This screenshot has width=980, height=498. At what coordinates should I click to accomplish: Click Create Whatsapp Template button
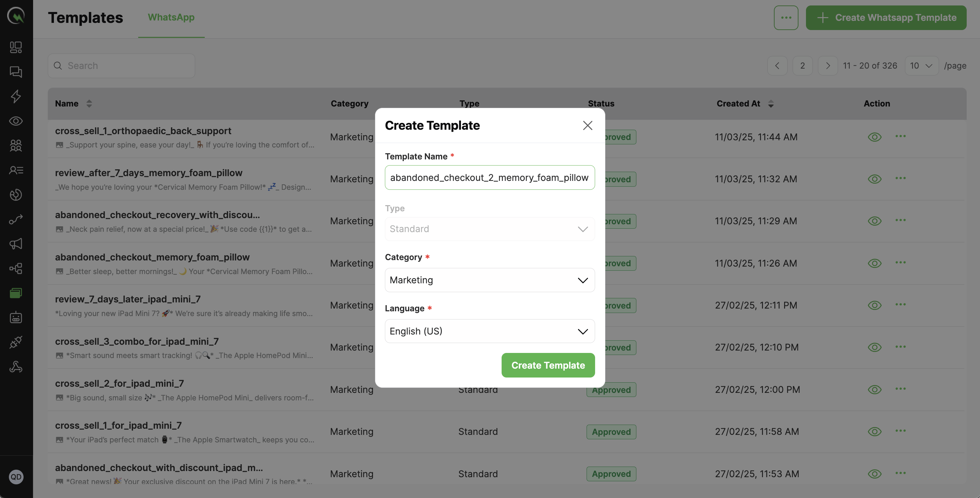(886, 17)
